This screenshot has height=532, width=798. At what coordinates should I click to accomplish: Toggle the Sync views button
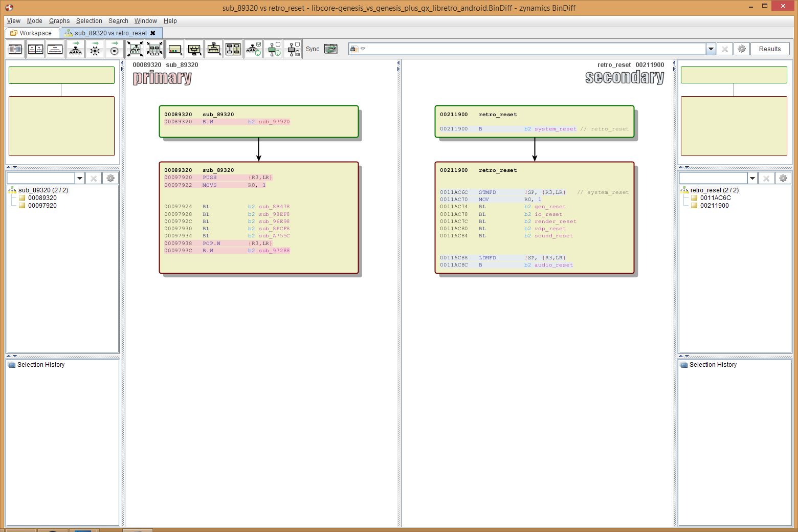click(331, 49)
